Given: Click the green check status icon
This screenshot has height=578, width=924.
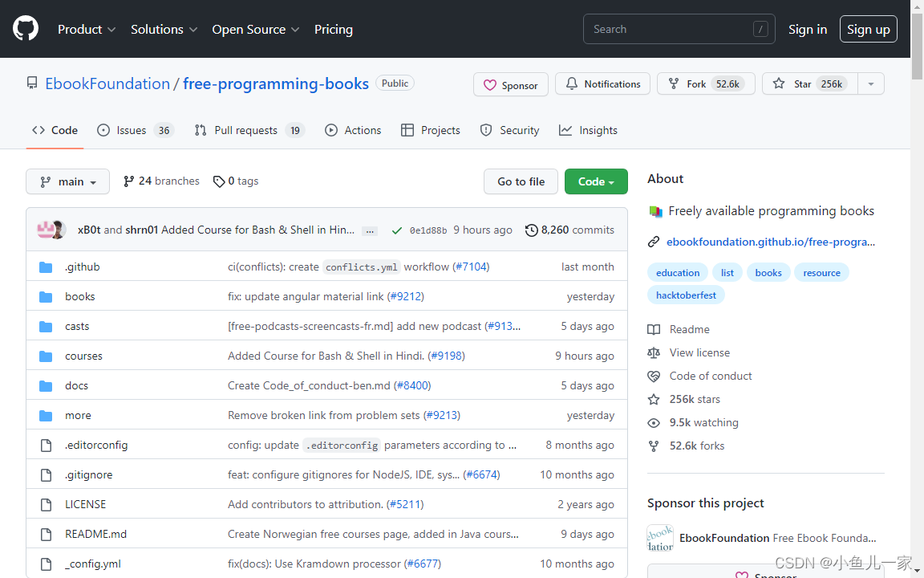Looking at the screenshot, I should coord(396,230).
